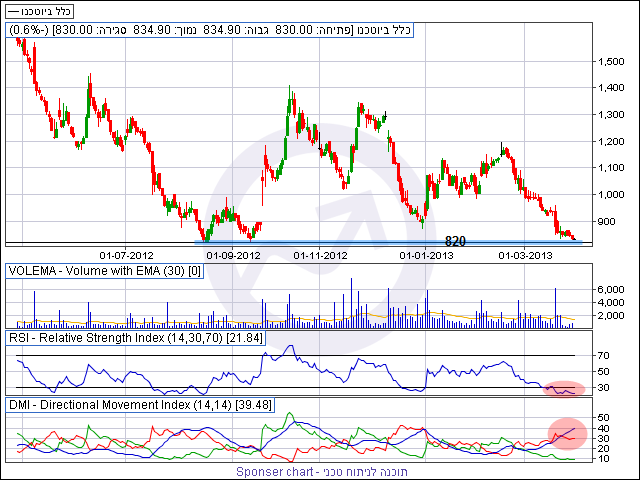
Task: Select the 40 label on DMI axis
Action: pyautogui.click(x=604, y=429)
